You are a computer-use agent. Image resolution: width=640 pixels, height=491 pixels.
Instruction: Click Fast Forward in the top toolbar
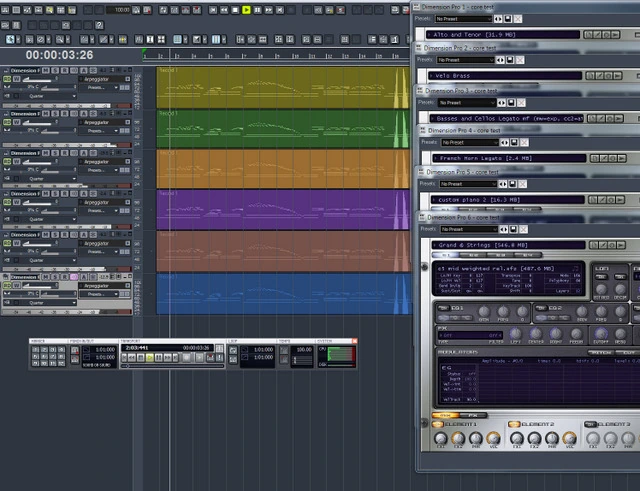click(x=269, y=10)
